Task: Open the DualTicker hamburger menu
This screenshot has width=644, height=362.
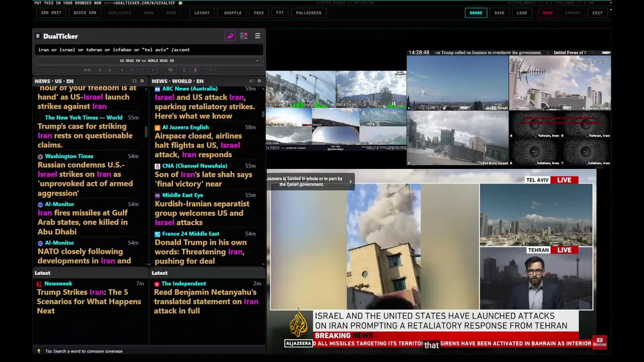Action: coord(257,36)
